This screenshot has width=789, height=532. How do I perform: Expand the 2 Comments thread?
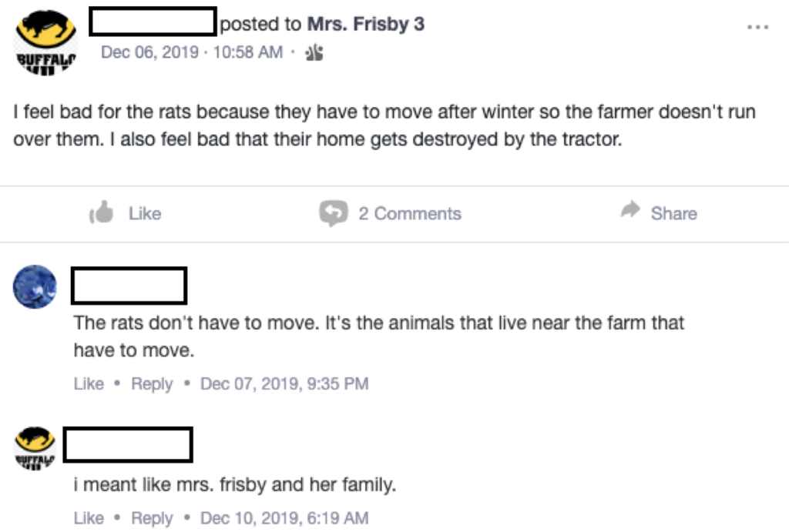tap(409, 213)
